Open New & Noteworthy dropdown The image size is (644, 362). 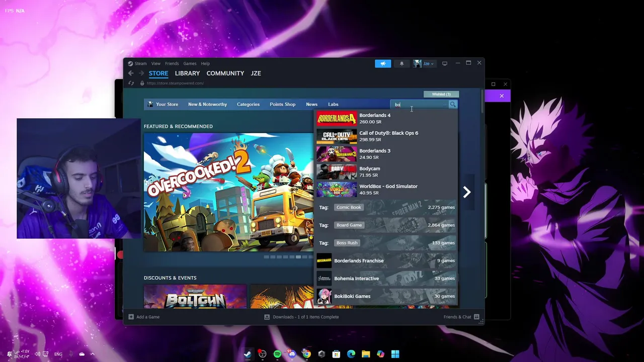(x=207, y=105)
